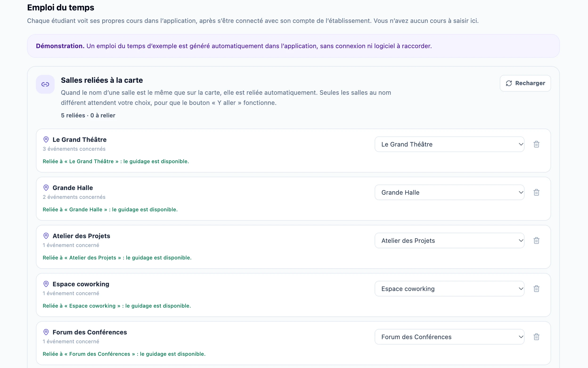The height and width of the screenshot is (368, 588).
Task: Click "2 événements concernés" text
Action: pyautogui.click(x=74, y=197)
